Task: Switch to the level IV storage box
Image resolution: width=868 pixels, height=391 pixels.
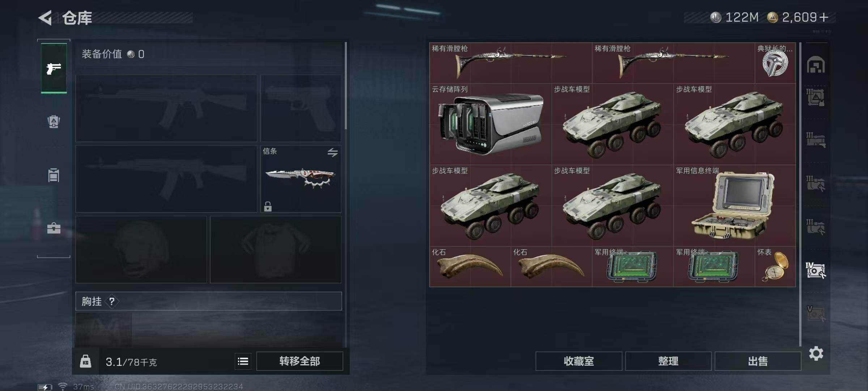Action: pos(816,270)
